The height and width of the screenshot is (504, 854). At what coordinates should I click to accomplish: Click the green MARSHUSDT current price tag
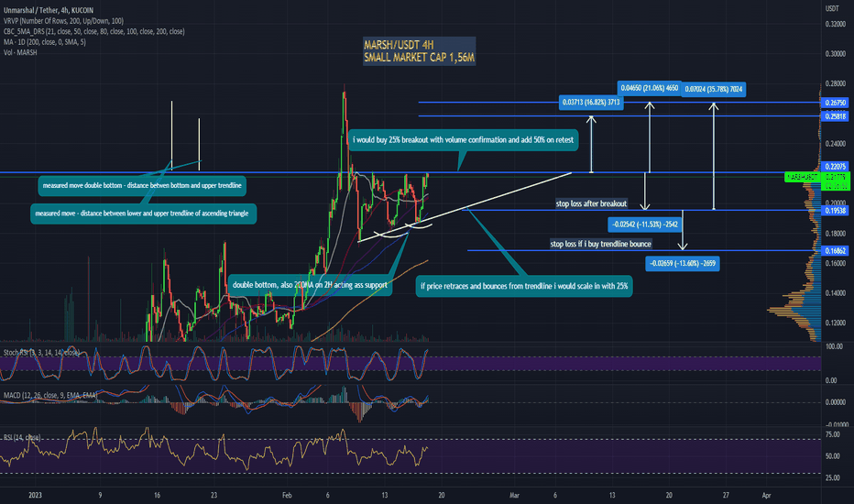pos(803,177)
